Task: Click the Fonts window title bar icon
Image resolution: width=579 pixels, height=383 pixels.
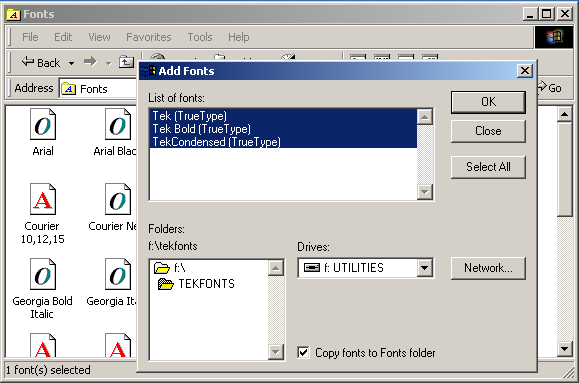Action: click(x=14, y=14)
